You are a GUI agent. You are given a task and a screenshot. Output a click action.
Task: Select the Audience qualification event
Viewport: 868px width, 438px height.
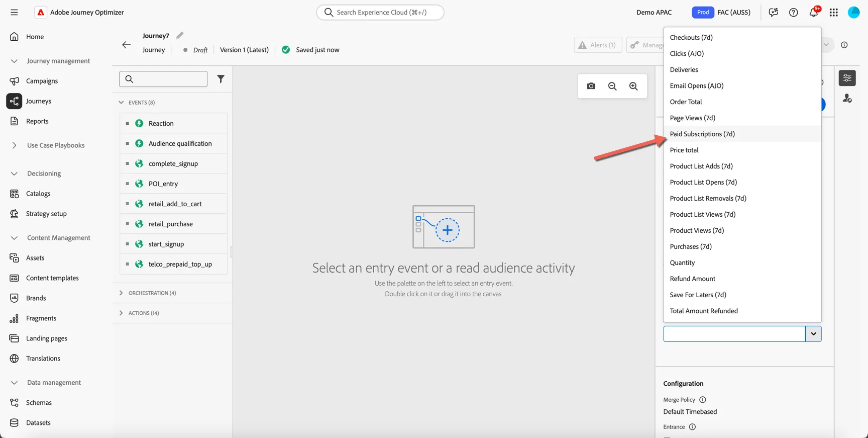[174, 143]
